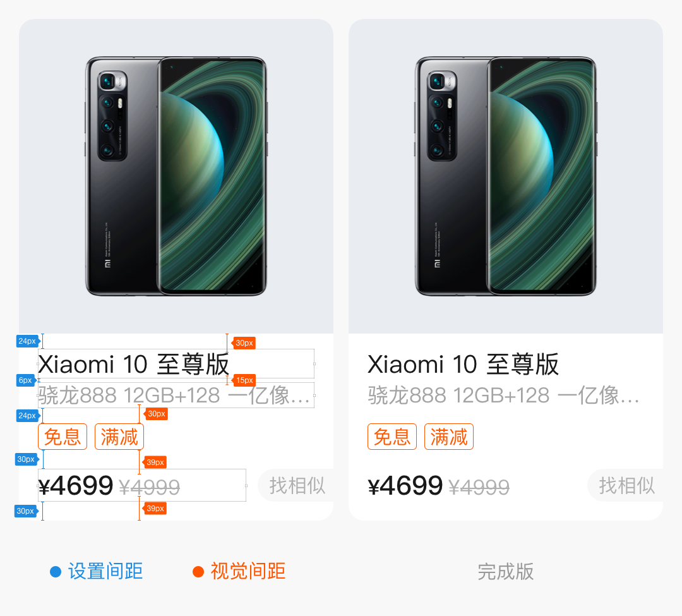Click the left card's phone product image
This screenshot has width=682, height=616.
point(176,176)
